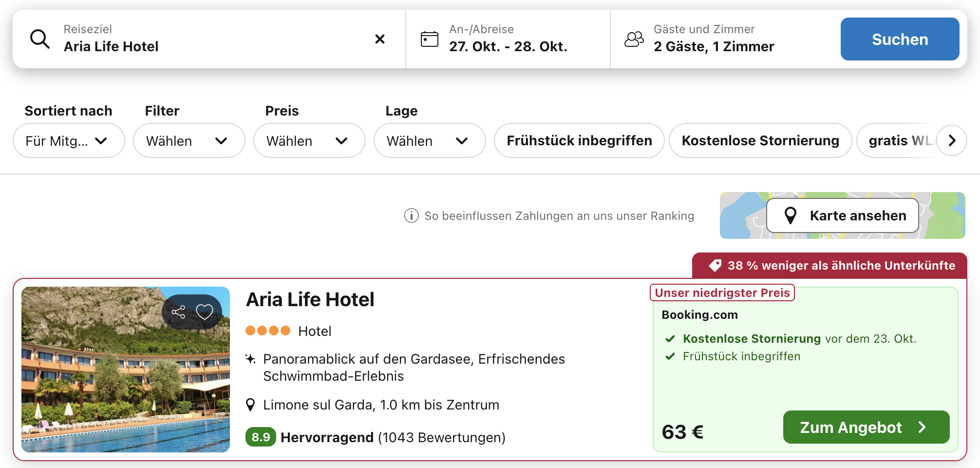Save Aria Life Hotel to favorites

click(x=205, y=312)
